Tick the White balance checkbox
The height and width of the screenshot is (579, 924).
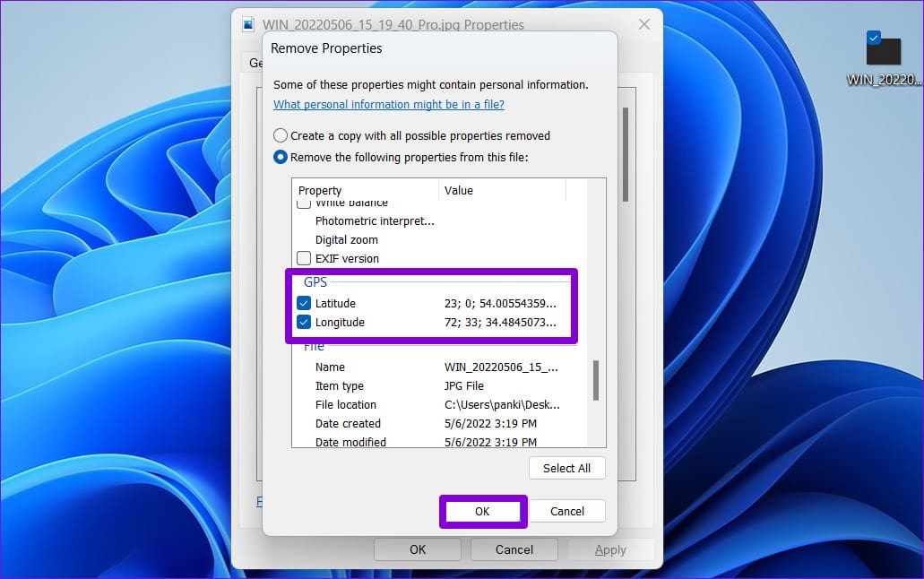point(304,204)
